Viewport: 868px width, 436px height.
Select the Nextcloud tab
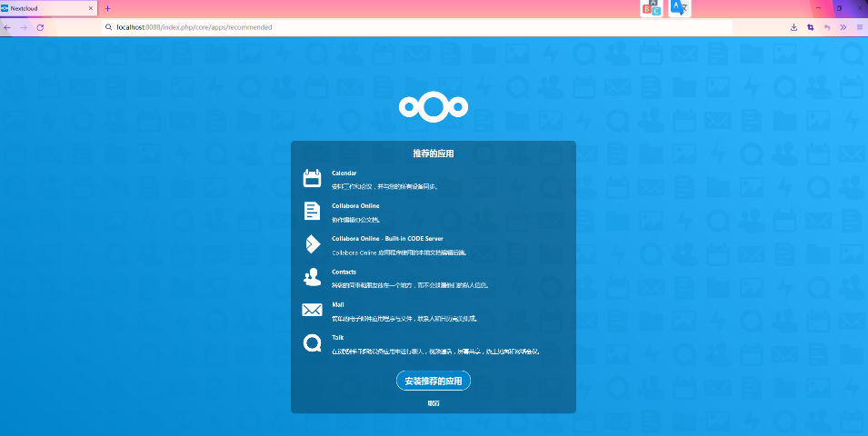(x=49, y=8)
